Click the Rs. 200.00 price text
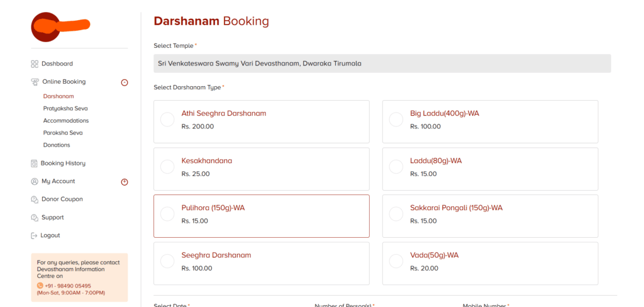The height and width of the screenshot is (307, 644). (197, 126)
